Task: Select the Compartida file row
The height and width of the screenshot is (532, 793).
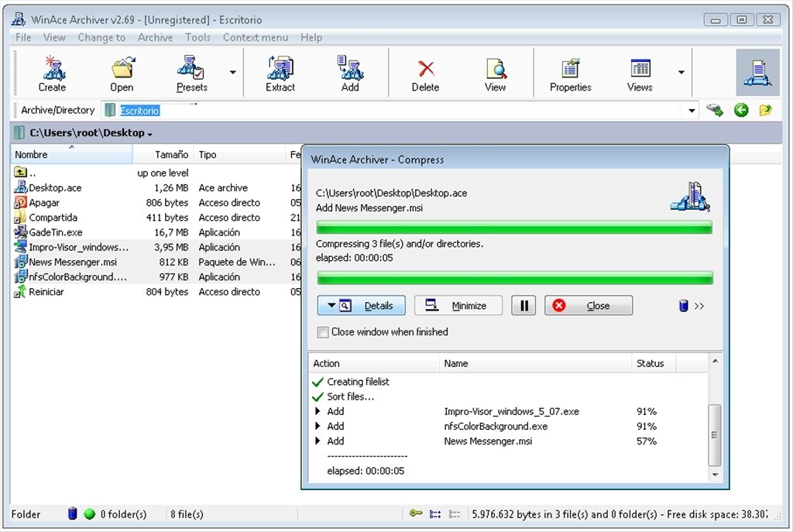Action: 156,218
